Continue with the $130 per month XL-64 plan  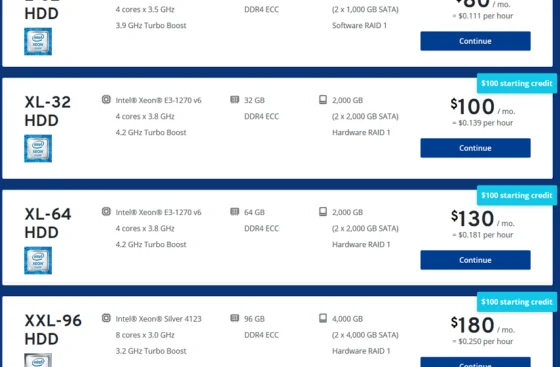pos(475,260)
